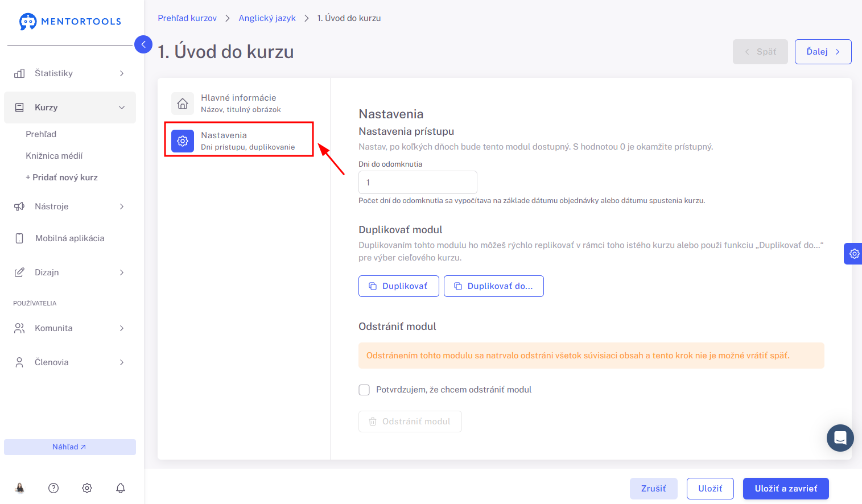
Task: Open help question mark icon
Action: click(x=53, y=488)
